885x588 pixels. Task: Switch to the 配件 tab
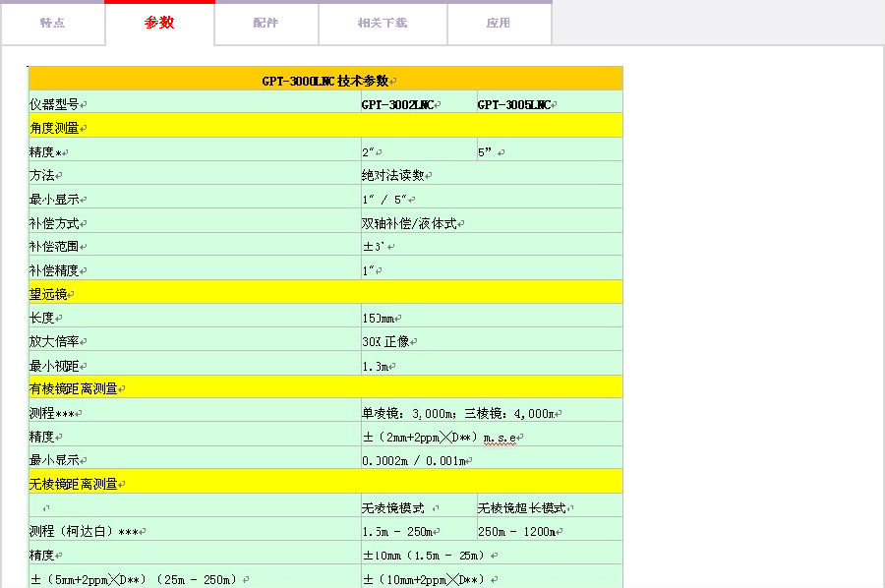[x=265, y=23]
